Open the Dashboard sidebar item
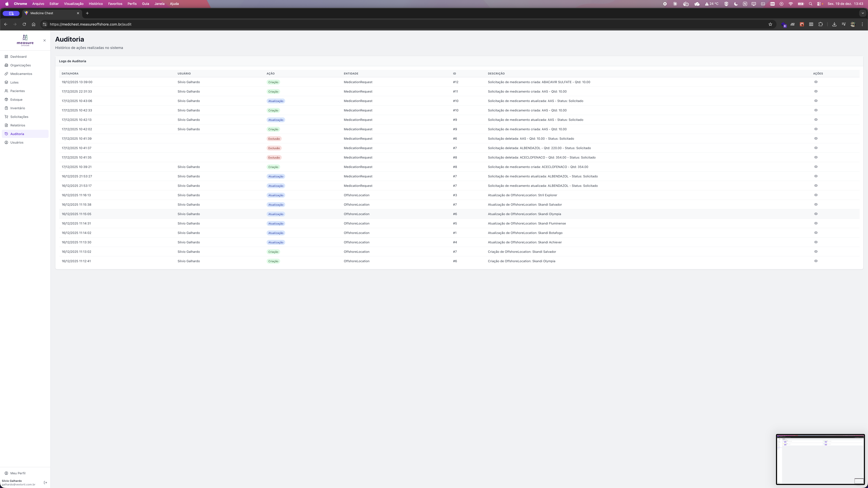Viewport: 868px width, 488px height. point(18,57)
